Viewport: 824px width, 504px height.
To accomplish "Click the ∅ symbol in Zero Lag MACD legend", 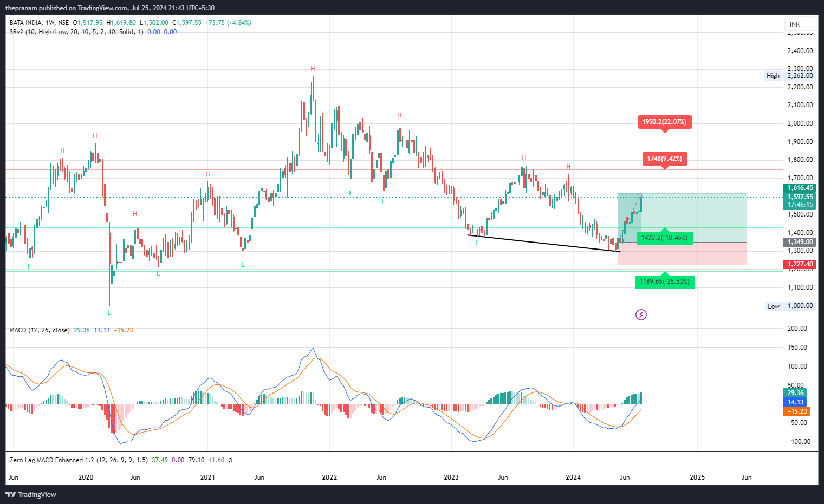I will click(230, 460).
